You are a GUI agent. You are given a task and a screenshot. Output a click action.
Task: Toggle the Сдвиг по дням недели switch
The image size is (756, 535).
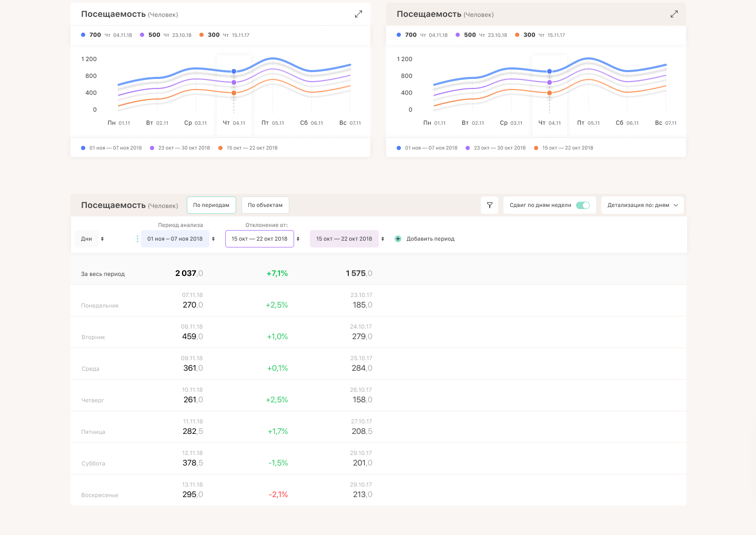click(x=582, y=205)
